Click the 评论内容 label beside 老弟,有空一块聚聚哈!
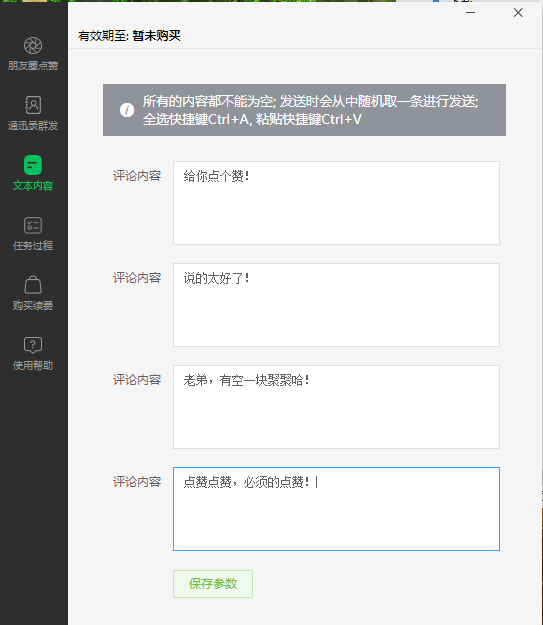Screen dimensions: 543x625 coord(137,380)
